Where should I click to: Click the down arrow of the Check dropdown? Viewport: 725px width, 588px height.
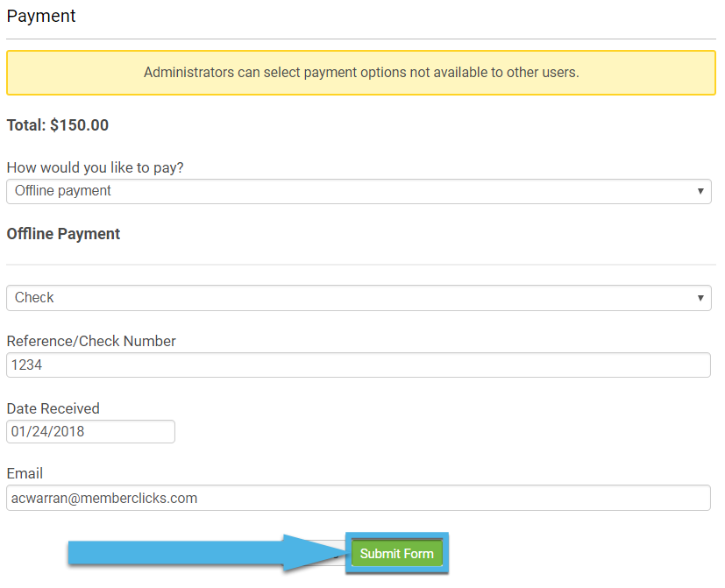700,298
